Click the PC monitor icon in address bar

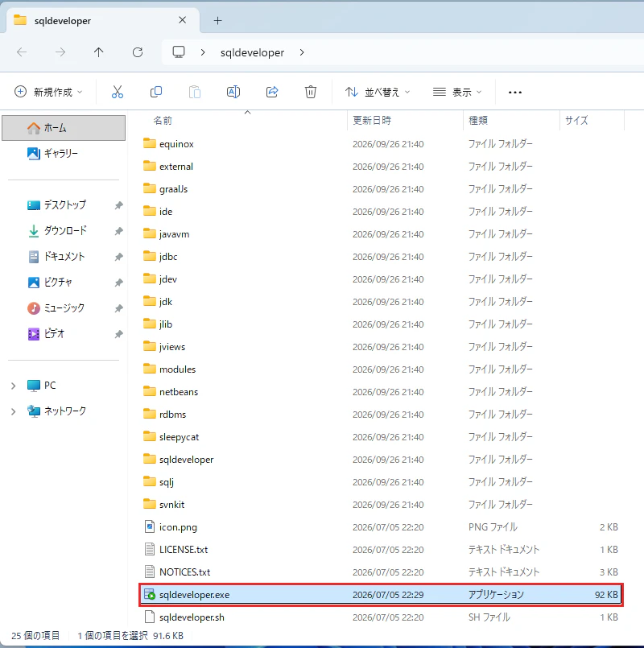click(179, 52)
